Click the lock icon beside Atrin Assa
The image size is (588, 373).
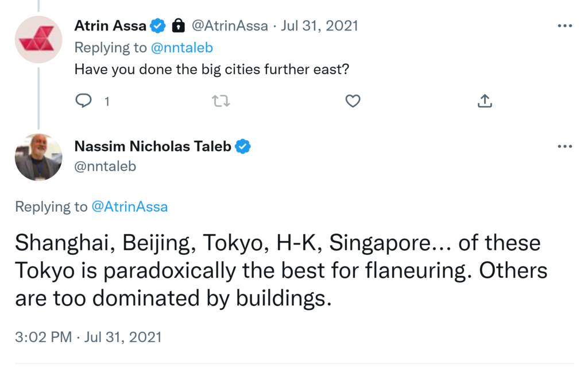[179, 26]
